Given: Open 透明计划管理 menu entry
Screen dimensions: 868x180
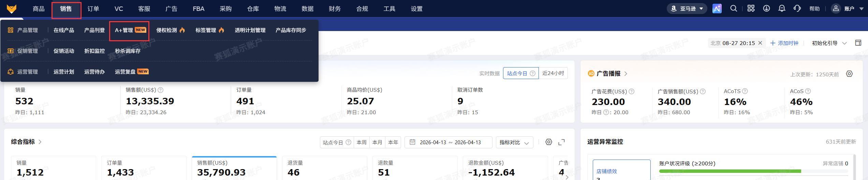Looking at the screenshot, I should click(250, 30).
